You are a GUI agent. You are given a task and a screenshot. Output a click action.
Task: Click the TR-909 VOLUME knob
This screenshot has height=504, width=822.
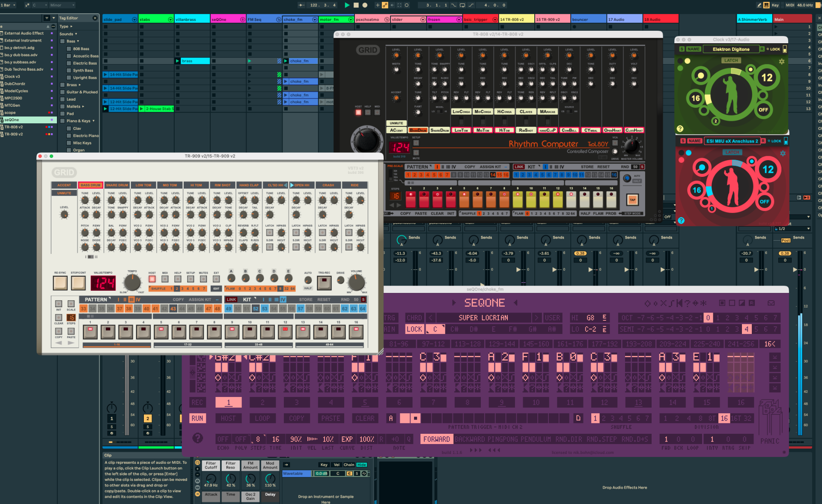pyautogui.click(x=356, y=283)
